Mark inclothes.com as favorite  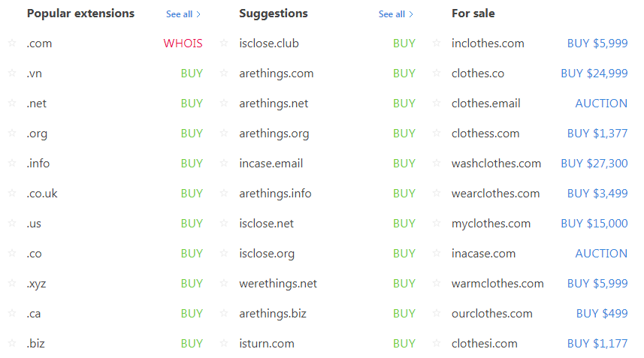pyautogui.click(x=437, y=43)
